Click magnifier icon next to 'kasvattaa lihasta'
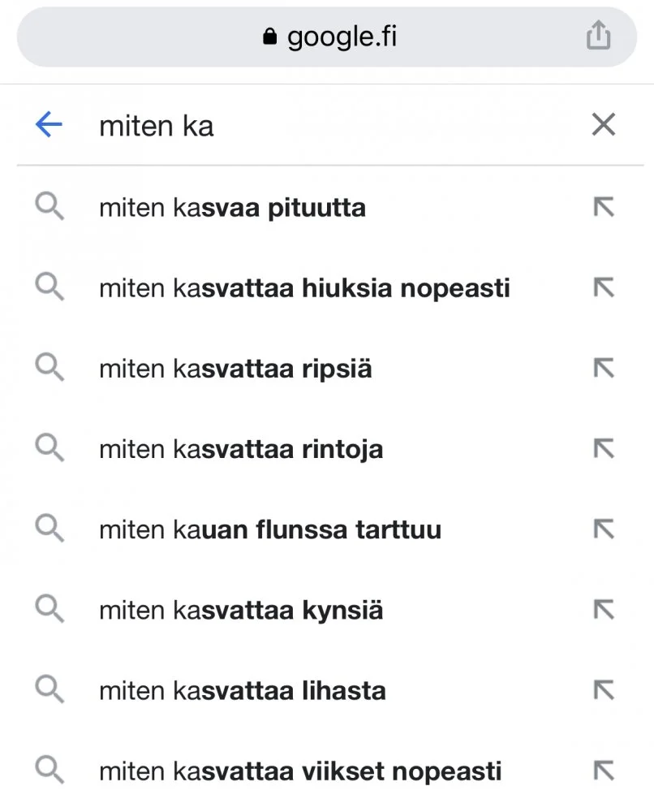 tap(49, 691)
